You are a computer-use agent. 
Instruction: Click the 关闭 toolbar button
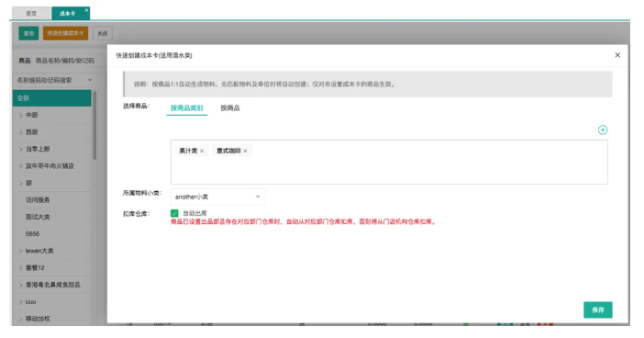(102, 33)
